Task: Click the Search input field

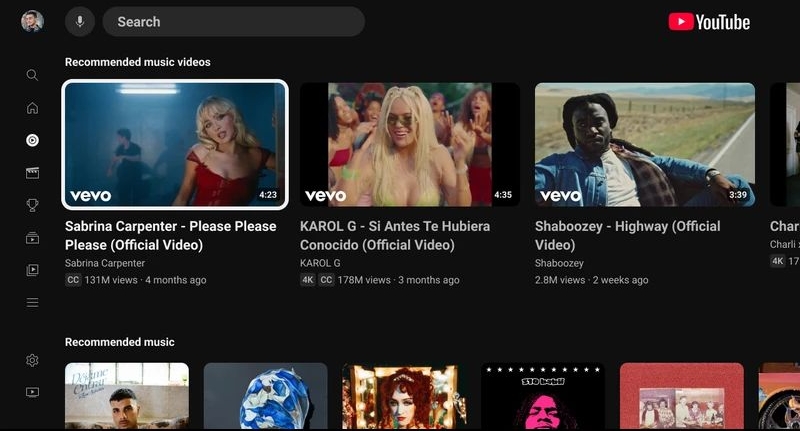Action: (234, 21)
